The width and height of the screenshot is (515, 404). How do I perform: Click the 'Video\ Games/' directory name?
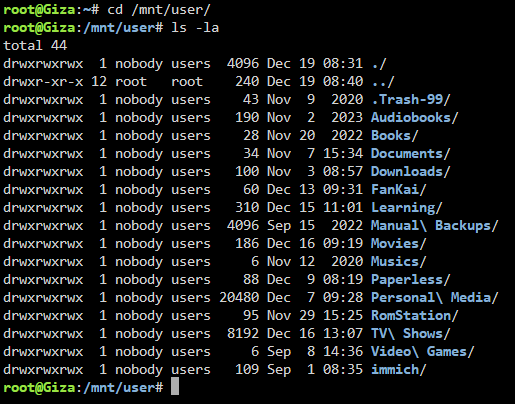(x=423, y=352)
